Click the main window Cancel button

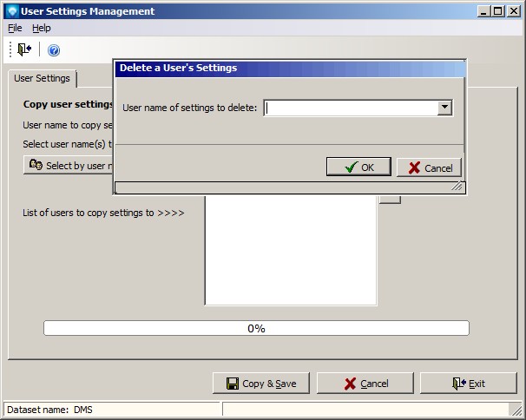[x=365, y=384]
